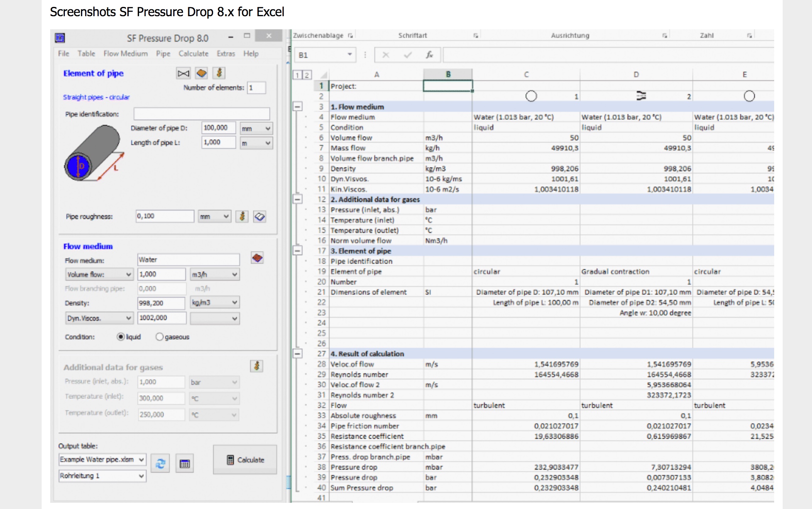812x509 pixels.
Task: Collapse the 1. Flow medium outline group
Action: coord(297,106)
